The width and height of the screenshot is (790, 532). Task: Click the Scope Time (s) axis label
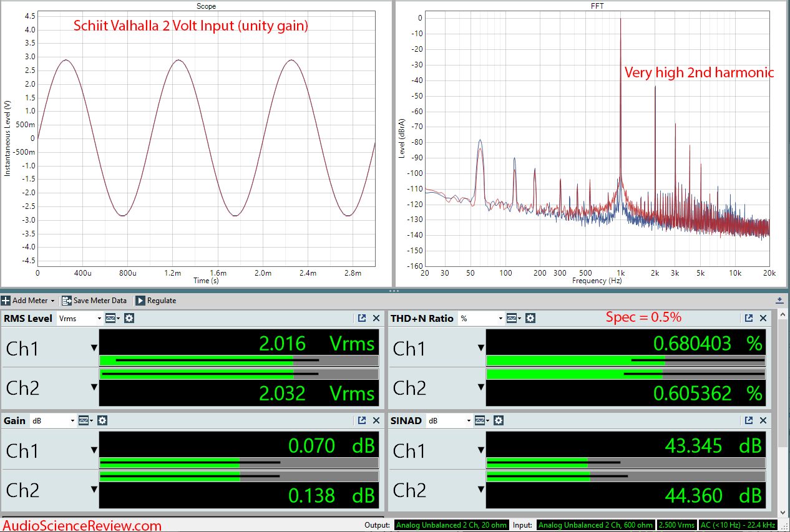[x=206, y=281]
